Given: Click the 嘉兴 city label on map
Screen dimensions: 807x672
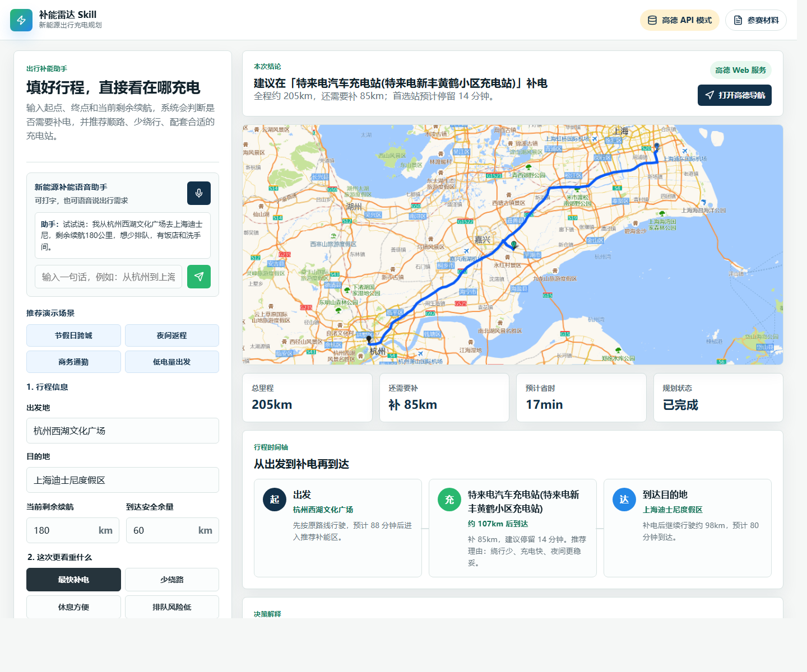Looking at the screenshot, I should [483, 240].
